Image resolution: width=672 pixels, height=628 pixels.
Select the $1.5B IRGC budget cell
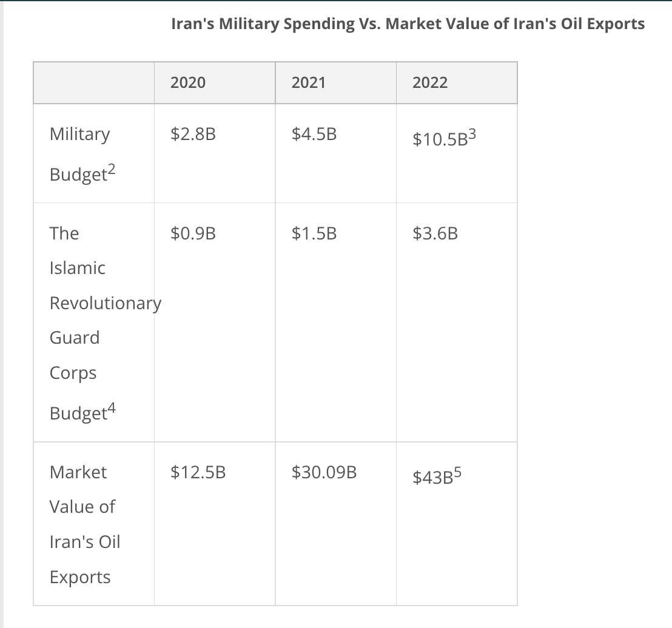tap(335, 322)
